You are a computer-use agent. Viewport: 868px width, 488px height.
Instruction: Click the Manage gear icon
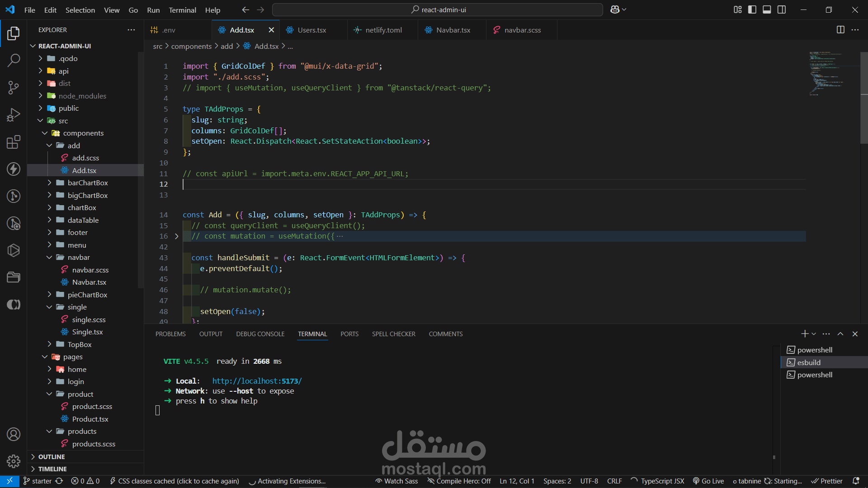click(x=14, y=461)
